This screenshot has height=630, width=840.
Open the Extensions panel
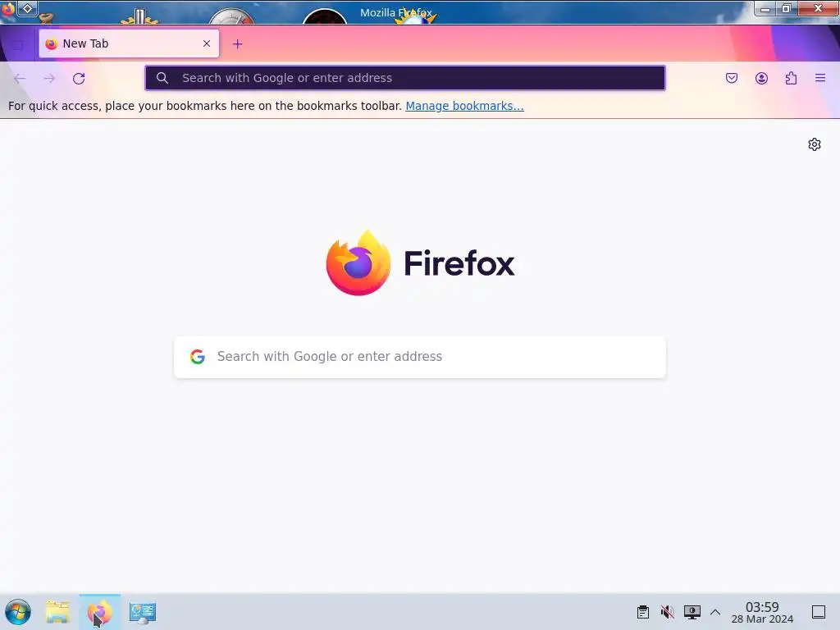click(x=791, y=78)
